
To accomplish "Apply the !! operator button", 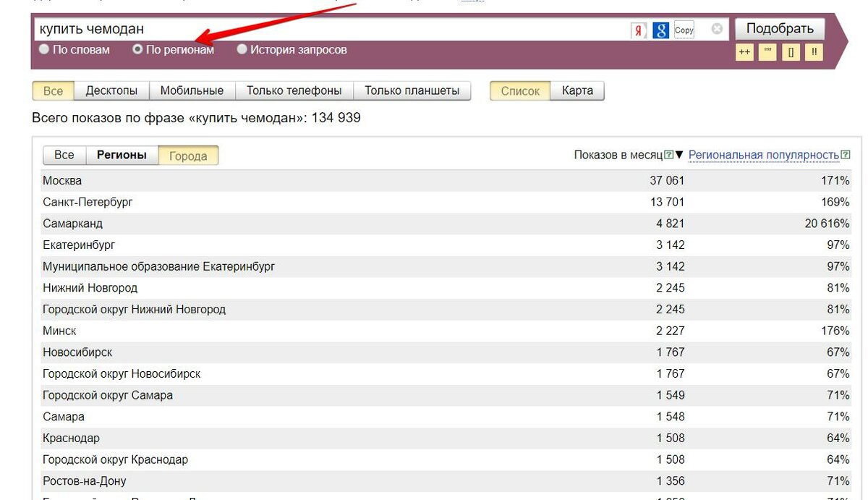I will [x=814, y=52].
